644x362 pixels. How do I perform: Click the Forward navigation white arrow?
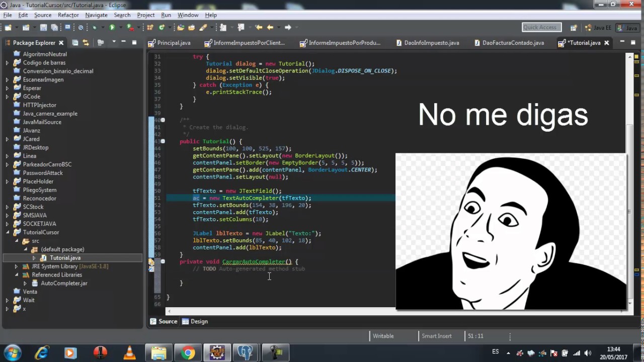pos(288,28)
